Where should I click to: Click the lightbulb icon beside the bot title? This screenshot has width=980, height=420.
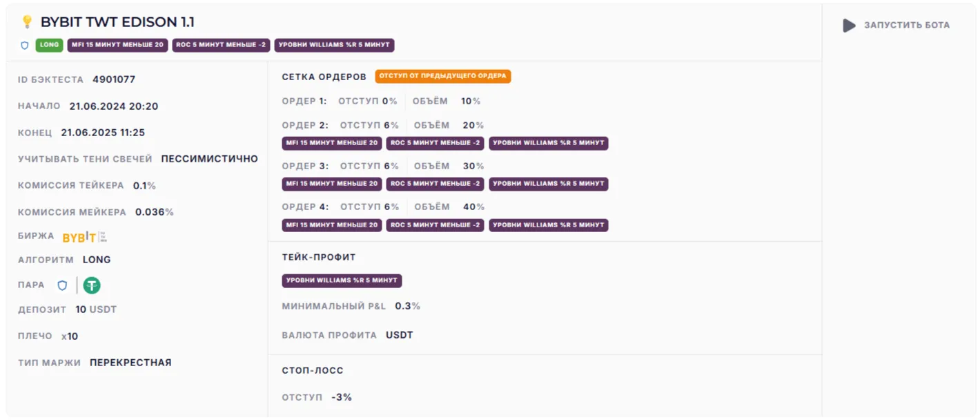coord(28,22)
